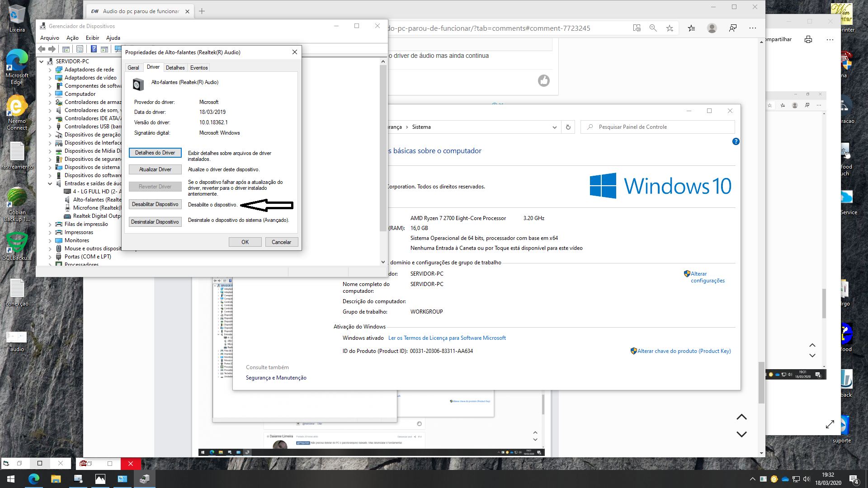Add page to favorites star icon
This screenshot has height=488, width=868.
point(670,28)
